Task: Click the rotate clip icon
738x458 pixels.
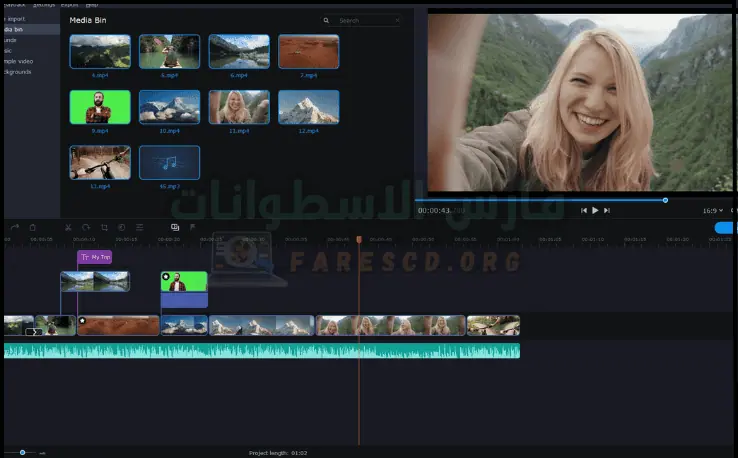Action: coord(86,227)
